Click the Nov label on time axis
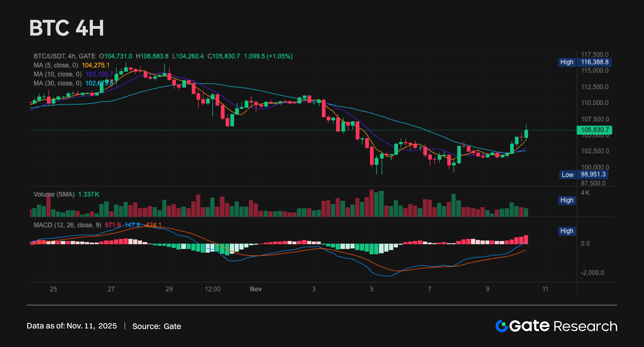 (x=256, y=289)
